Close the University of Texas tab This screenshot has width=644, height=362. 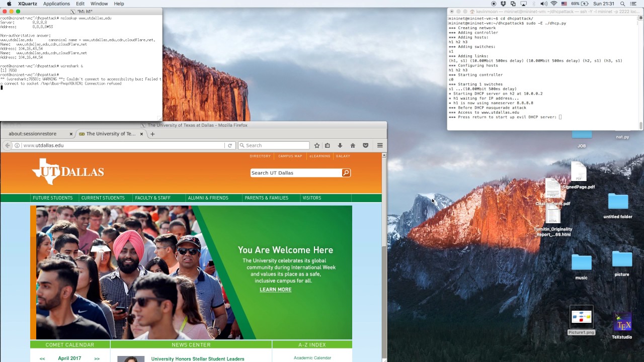pos(141,134)
